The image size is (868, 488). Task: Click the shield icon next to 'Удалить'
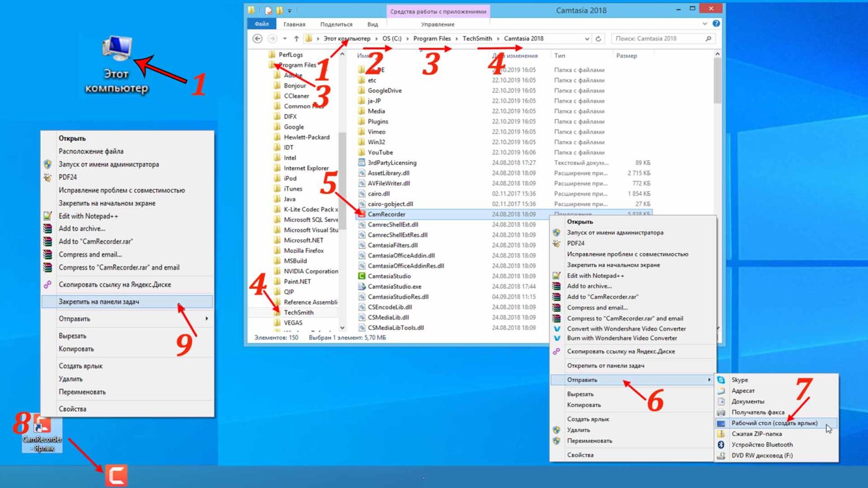557,430
